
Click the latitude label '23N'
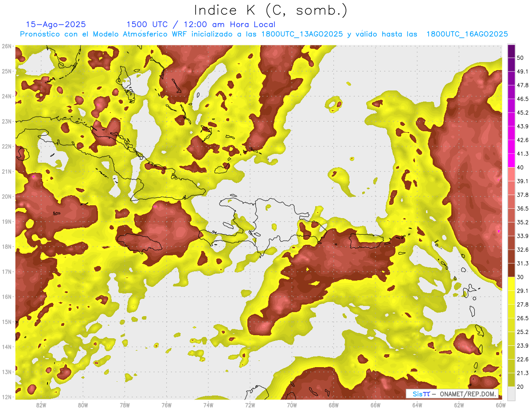[7, 121]
